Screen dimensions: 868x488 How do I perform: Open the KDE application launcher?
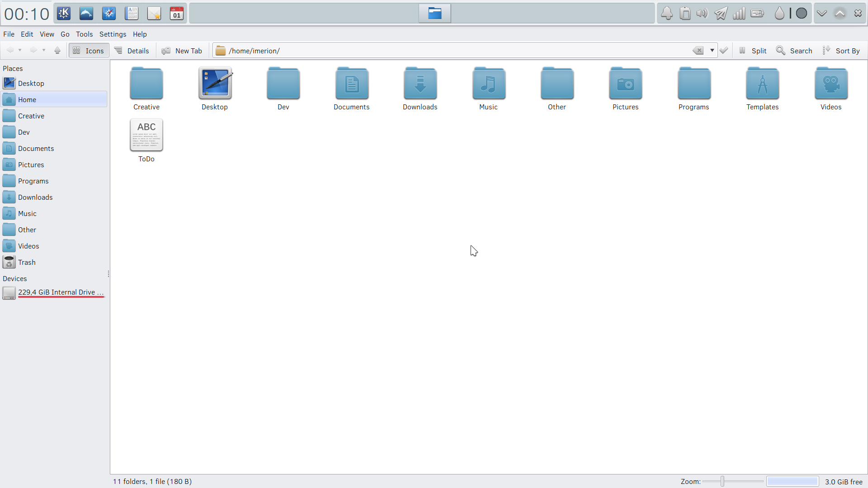click(x=64, y=14)
